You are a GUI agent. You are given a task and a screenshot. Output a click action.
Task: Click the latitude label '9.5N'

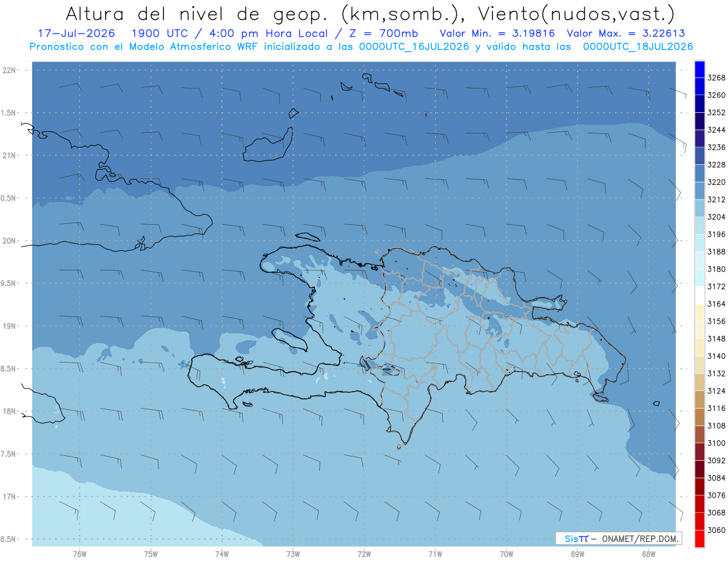click(8, 284)
